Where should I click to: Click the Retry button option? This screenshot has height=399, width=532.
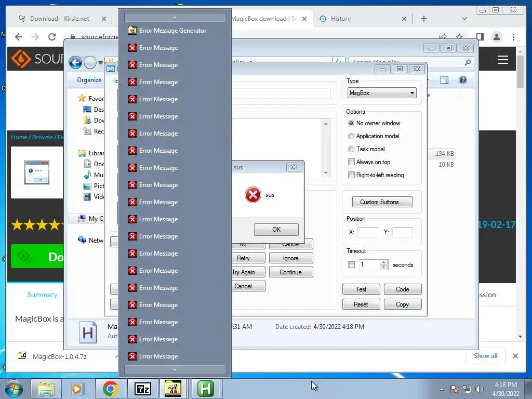[x=248, y=258]
